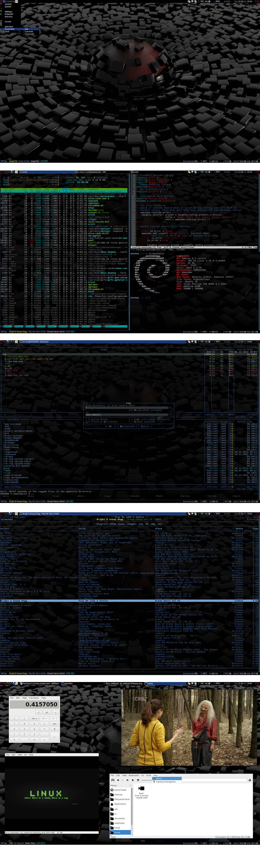Click the sqrt button in galculator

[54, 724]
